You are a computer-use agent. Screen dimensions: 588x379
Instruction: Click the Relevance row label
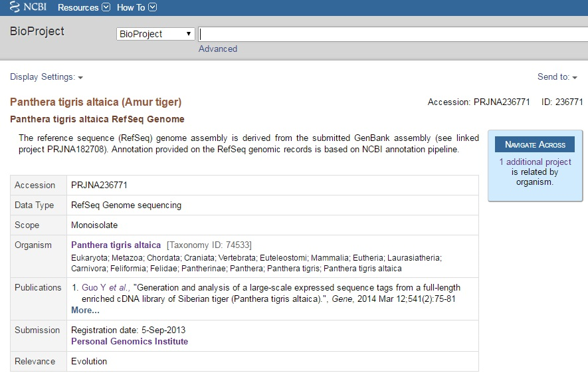(35, 361)
